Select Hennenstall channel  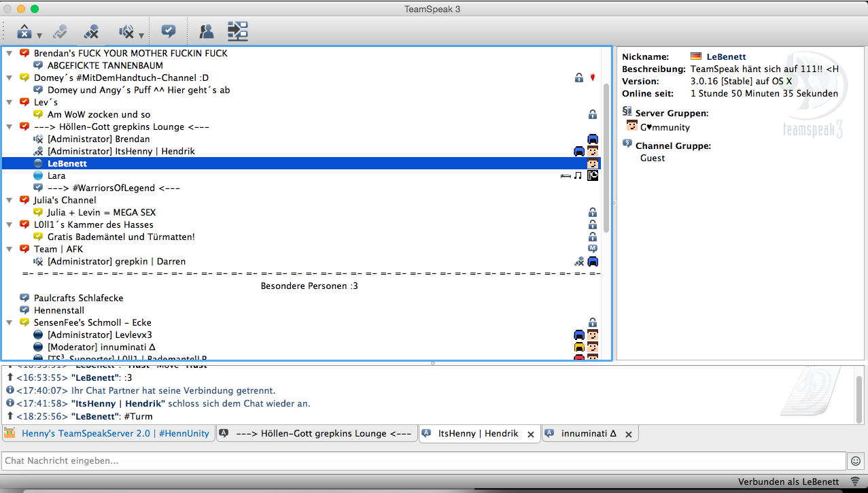(x=59, y=310)
